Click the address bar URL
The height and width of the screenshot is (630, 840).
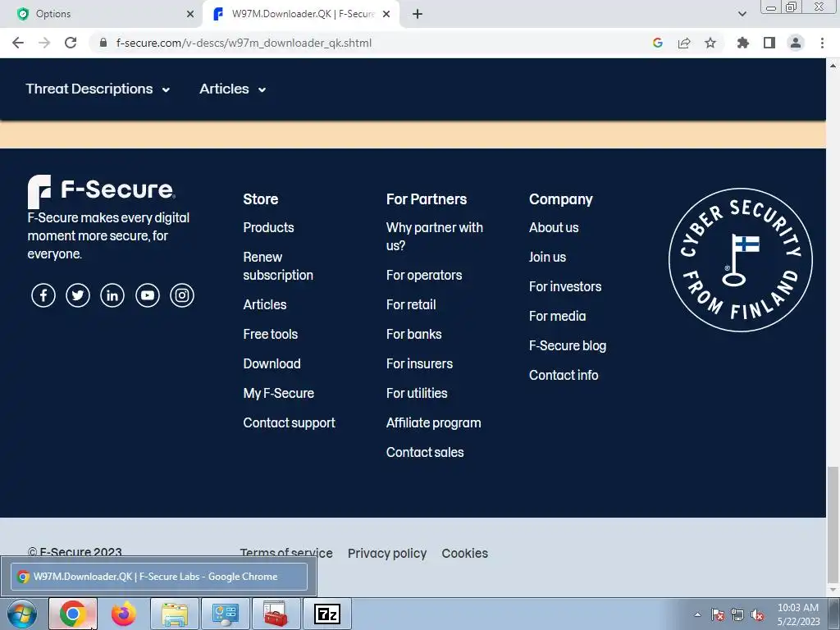tap(244, 43)
